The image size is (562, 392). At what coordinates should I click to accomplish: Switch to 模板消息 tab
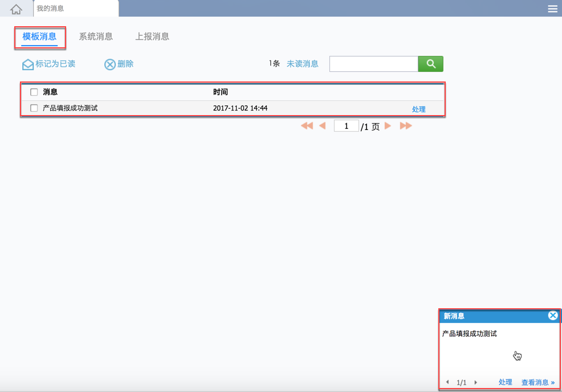[x=39, y=36]
